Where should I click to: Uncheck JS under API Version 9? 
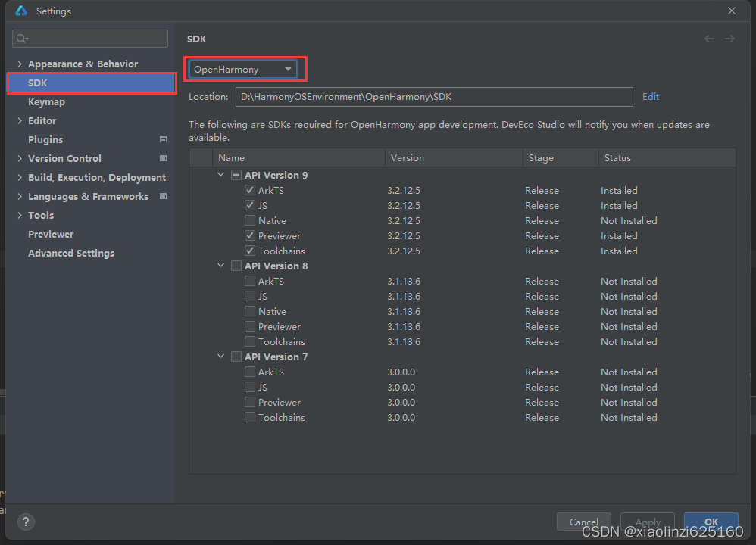[250, 205]
